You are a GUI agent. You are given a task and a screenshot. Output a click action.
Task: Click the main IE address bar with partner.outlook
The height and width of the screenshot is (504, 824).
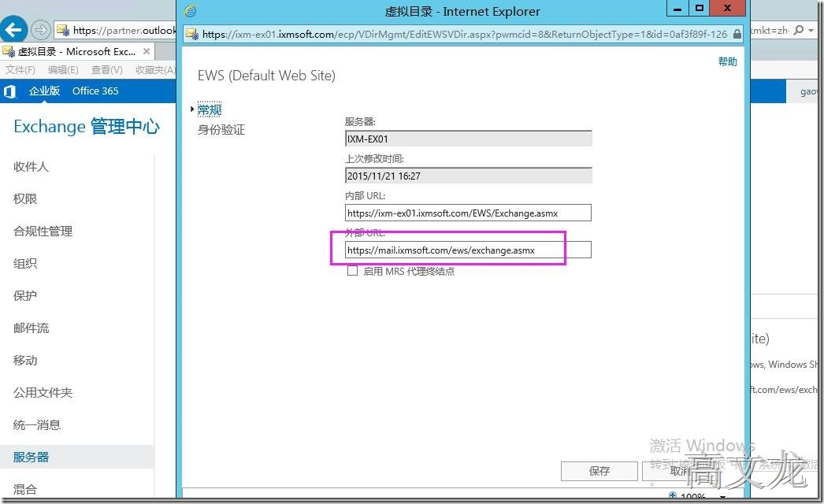[x=124, y=30]
